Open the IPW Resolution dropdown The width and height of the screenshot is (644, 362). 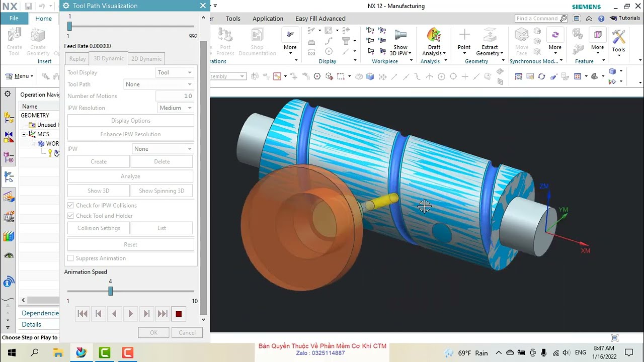(x=176, y=108)
